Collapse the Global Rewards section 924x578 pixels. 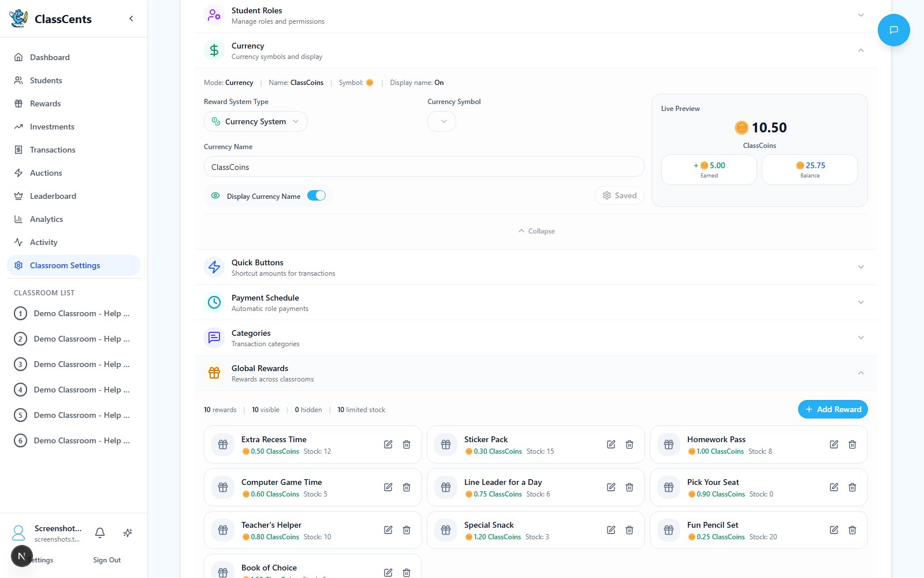535,373
